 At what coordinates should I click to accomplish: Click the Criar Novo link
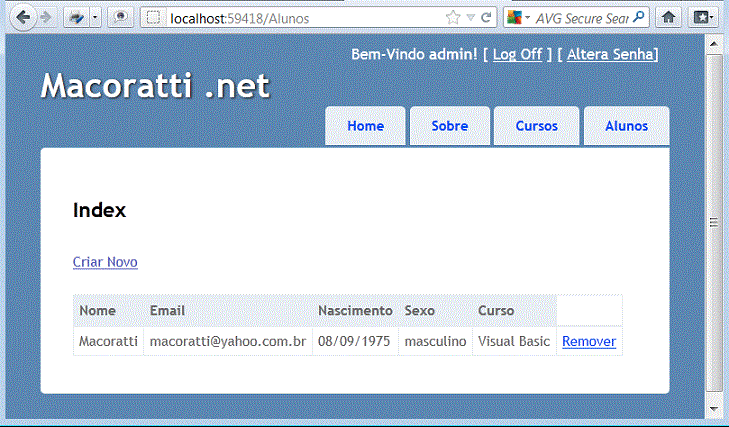coord(105,262)
